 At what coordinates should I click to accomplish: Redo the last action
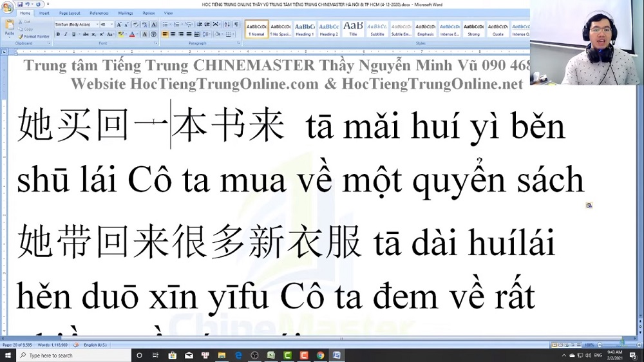pos(38,5)
